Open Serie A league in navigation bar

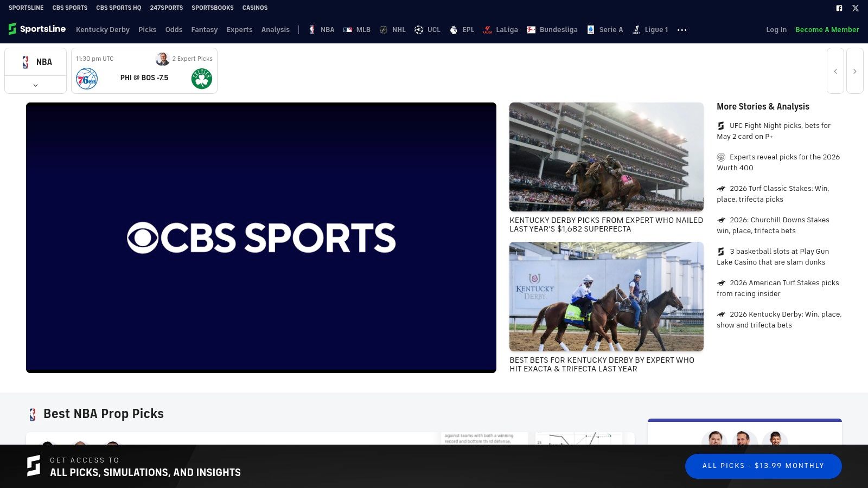[605, 30]
